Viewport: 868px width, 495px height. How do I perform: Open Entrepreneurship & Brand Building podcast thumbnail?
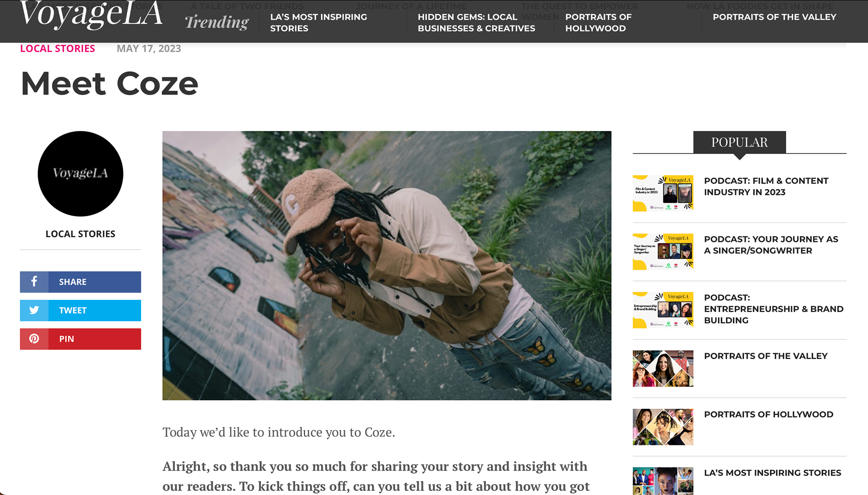(663, 310)
